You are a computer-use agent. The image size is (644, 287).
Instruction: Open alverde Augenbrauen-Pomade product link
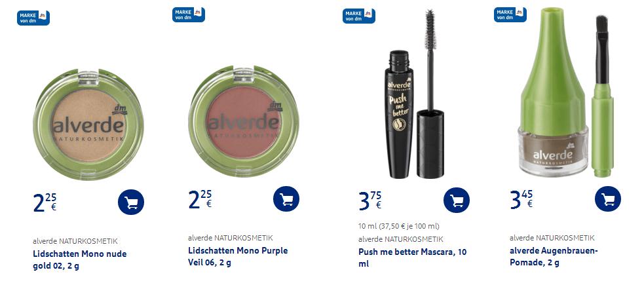tap(554, 257)
